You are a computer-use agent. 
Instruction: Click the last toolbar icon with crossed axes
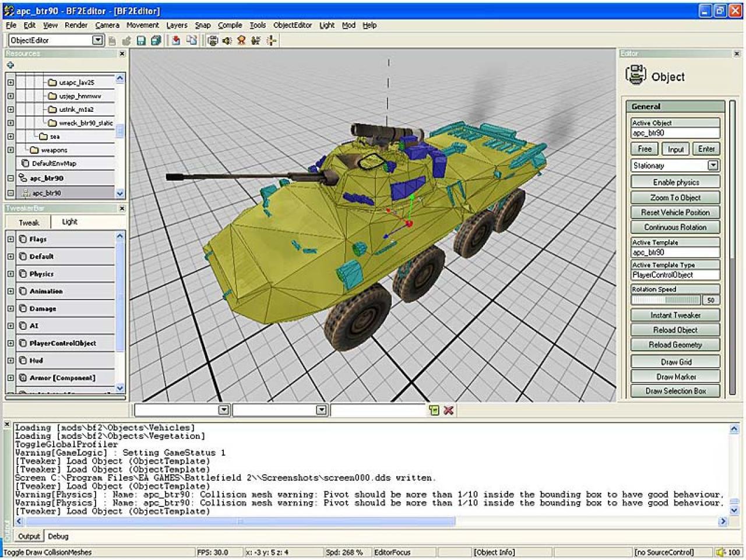coord(271,40)
